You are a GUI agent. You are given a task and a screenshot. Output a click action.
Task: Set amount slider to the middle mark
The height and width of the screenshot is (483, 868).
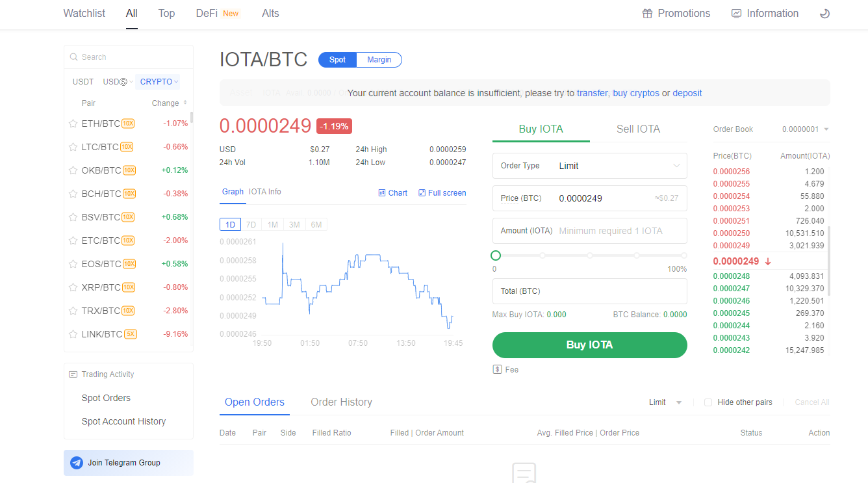[x=590, y=255]
